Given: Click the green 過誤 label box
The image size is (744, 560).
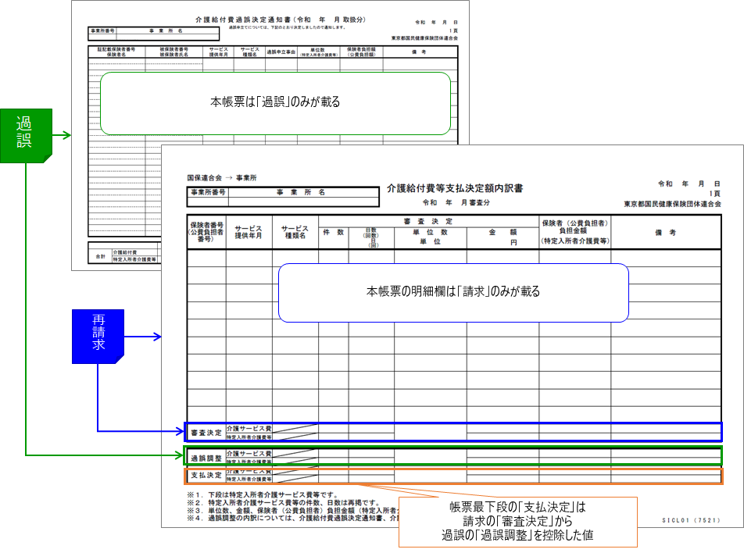Looking at the screenshot, I should pyautogui.click(x=26, y=136).
